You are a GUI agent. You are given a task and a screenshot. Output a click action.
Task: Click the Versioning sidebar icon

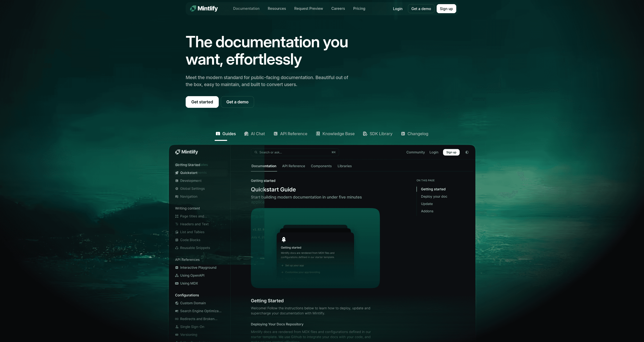[176, 335]
